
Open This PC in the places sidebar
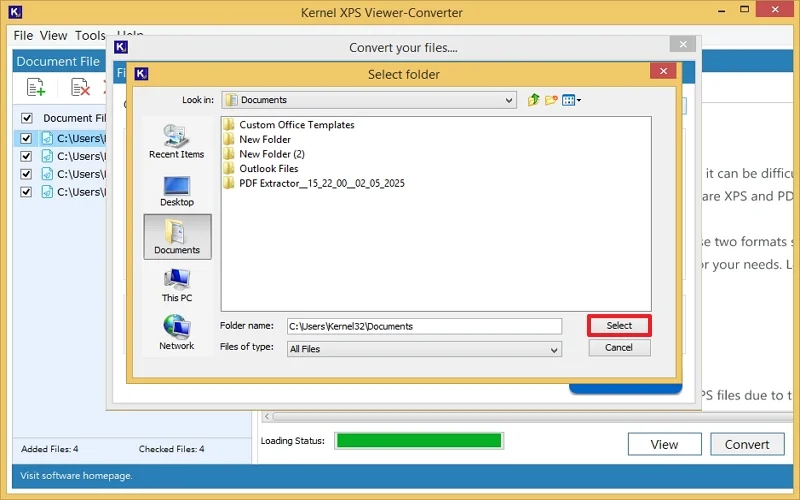177,286
